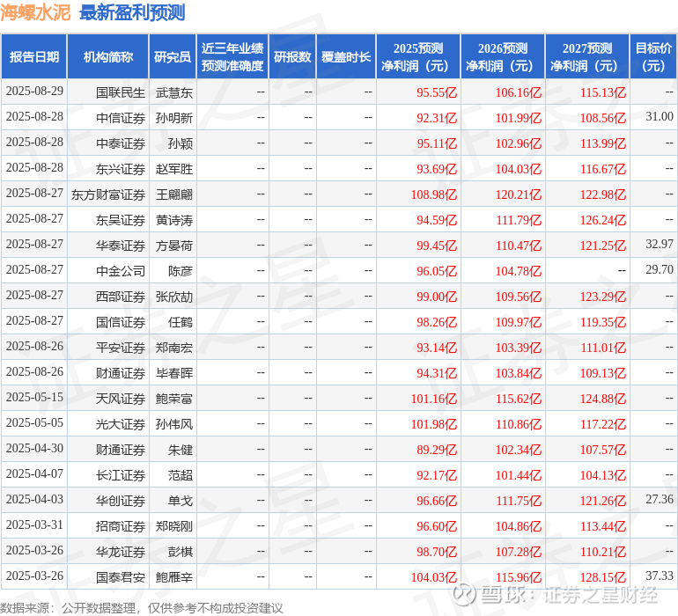
Task: Click the 101.98亿 profit value
Action: coord(434,424)
